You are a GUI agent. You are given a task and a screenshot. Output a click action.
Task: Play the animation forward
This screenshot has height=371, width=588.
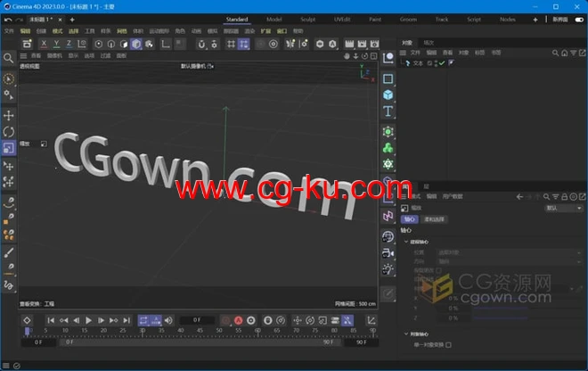click(x=88, y=320)
